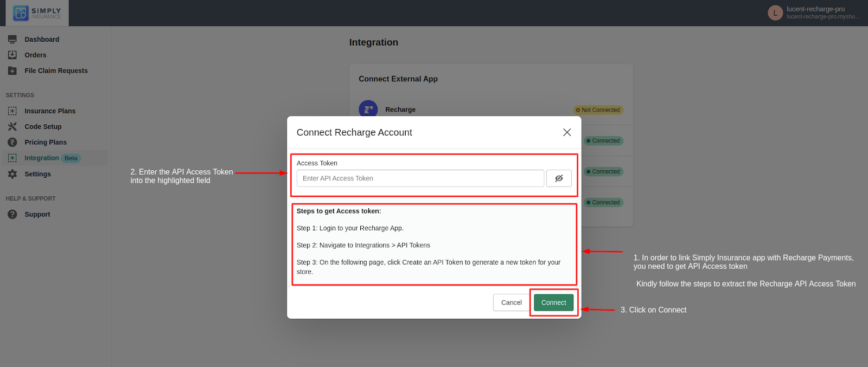Open Support page
868x367 pixels.
click(37, 215)
